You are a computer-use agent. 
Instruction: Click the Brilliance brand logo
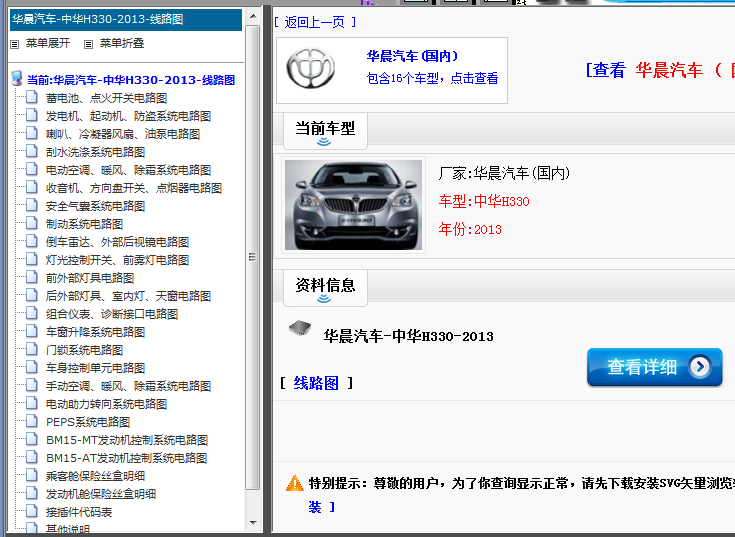310,68
